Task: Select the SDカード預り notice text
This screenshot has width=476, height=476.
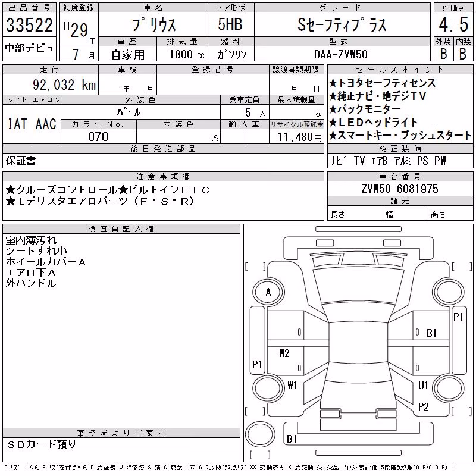Action: point(41,444)
